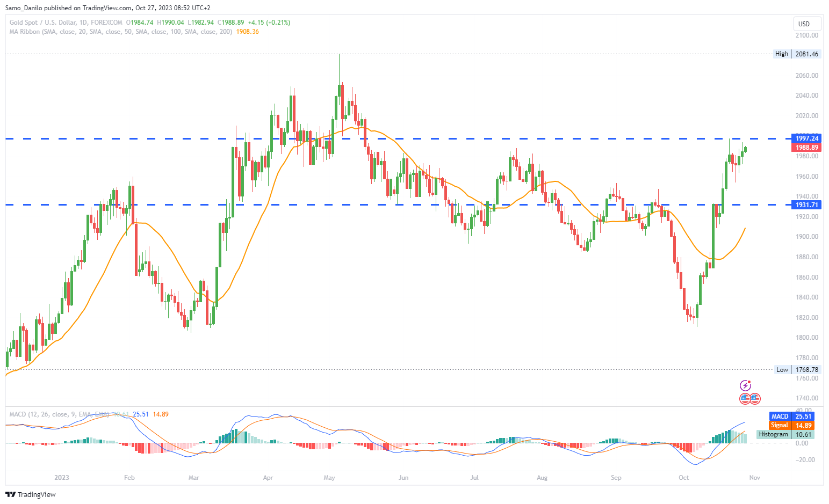Click the 1740.00 price scale value
The width and height of the screenshot is (829, 504).
tap(807, 398)
